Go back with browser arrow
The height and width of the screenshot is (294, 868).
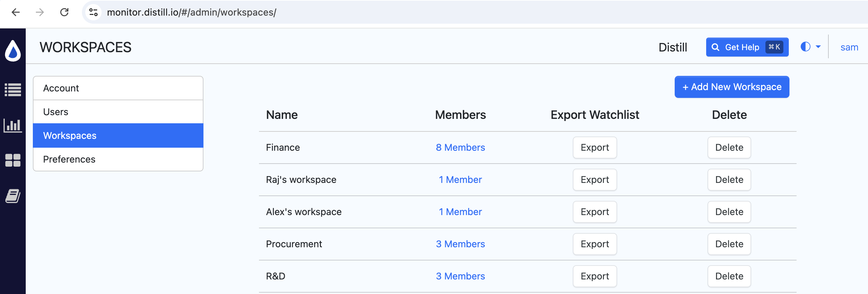point(16,12)
